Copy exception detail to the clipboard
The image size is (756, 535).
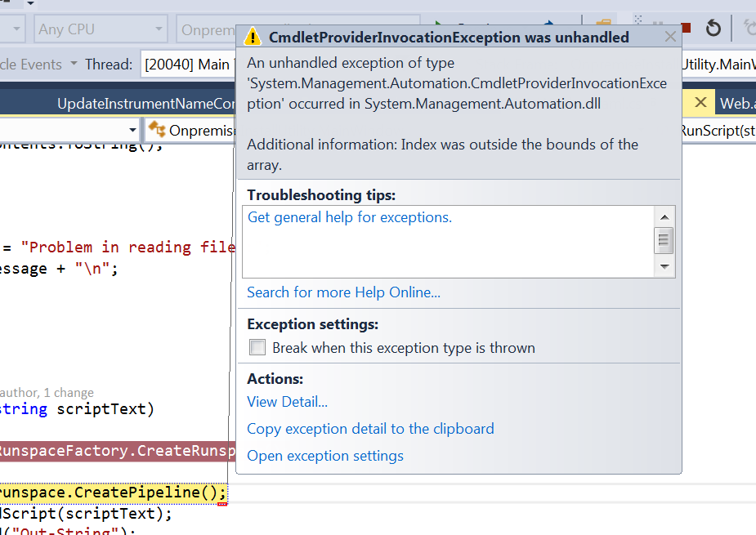[x=370, y=428]
